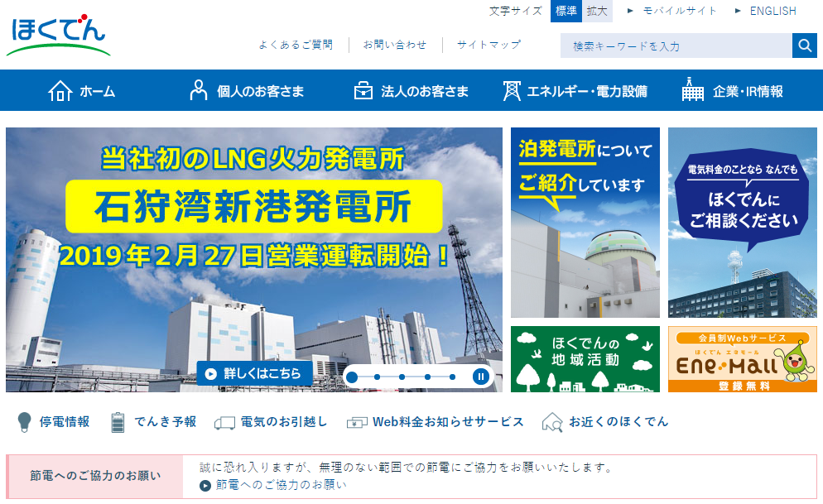Select the first slideshow dot
The height and width of the screenshot is (504, 823).
(352, 377)
